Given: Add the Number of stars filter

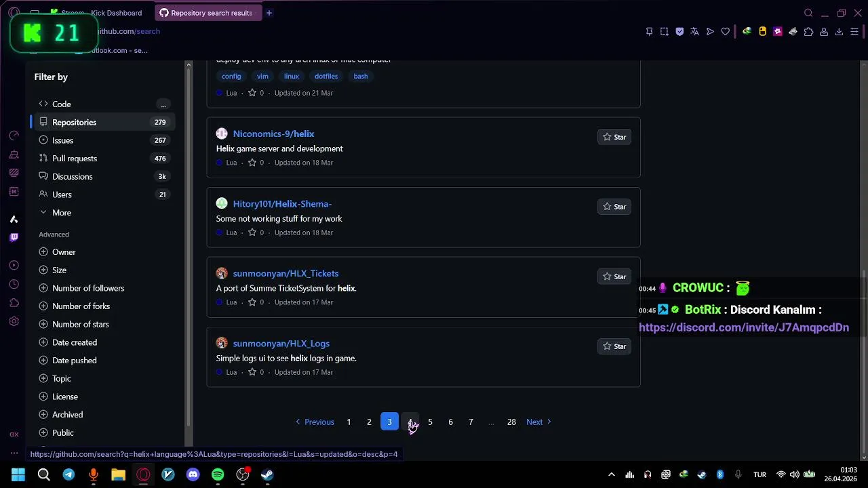Looking at the screenshot, I should [74, 324].
